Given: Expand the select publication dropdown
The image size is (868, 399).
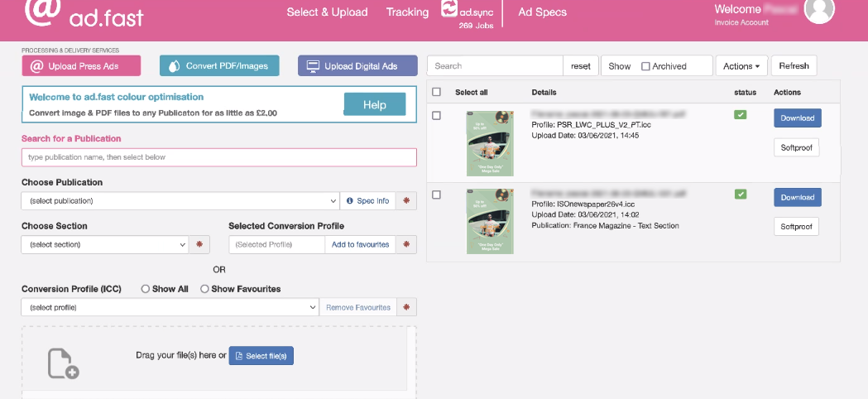Looking at the screenshot, I should [x=180, y=200].
